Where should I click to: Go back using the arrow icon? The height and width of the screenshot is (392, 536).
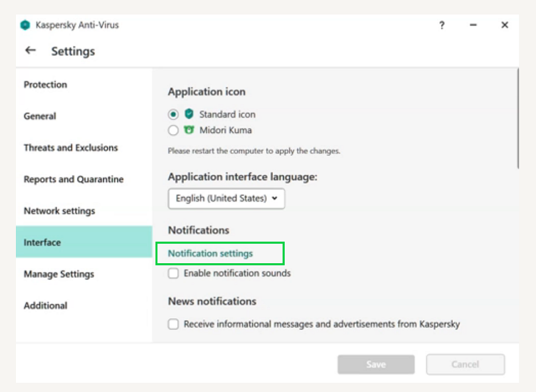(x=30, y=51)
